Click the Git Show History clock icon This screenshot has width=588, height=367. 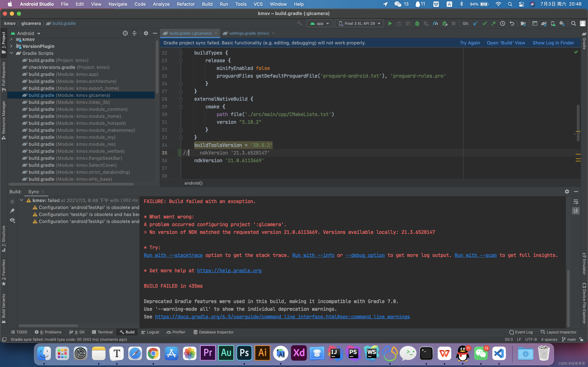pos(502,24)
